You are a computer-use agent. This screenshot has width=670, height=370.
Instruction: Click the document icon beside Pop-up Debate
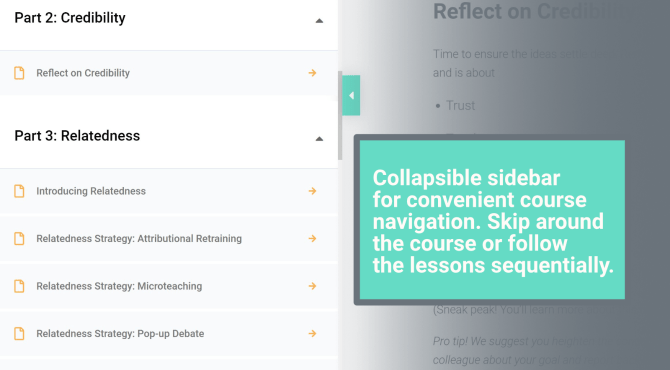pos(19,333)
